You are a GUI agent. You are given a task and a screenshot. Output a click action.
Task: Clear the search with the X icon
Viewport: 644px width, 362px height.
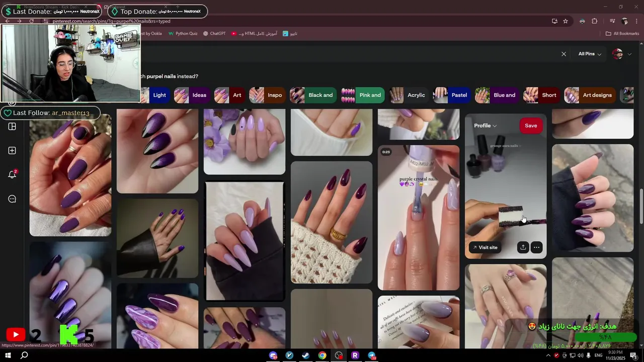(x=563, y=54)
